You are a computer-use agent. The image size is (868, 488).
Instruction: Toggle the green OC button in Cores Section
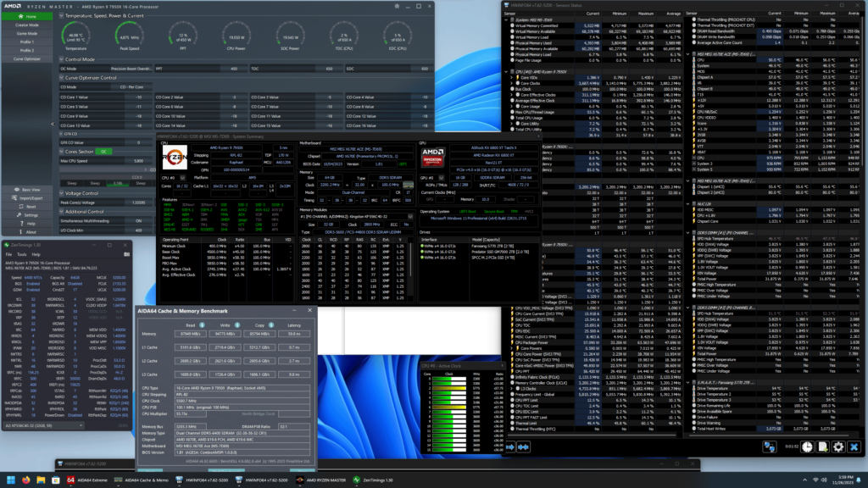(103, 152)
